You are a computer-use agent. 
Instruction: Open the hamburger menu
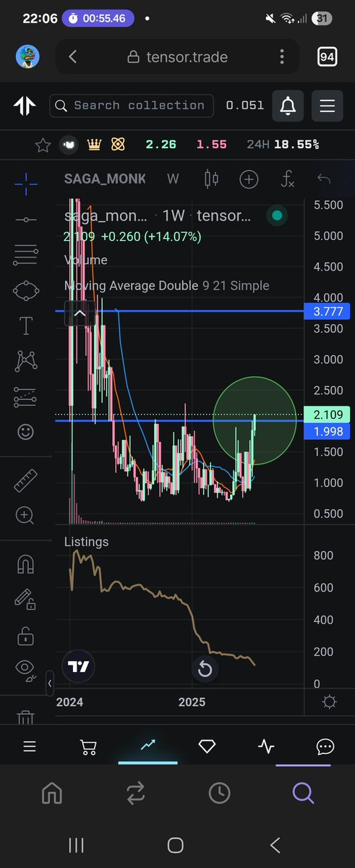coord(327,106)
